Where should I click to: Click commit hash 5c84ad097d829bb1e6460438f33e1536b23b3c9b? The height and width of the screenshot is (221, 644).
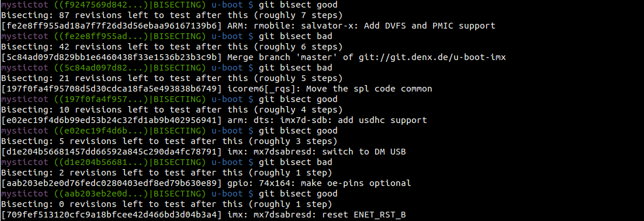coord(111,57)
